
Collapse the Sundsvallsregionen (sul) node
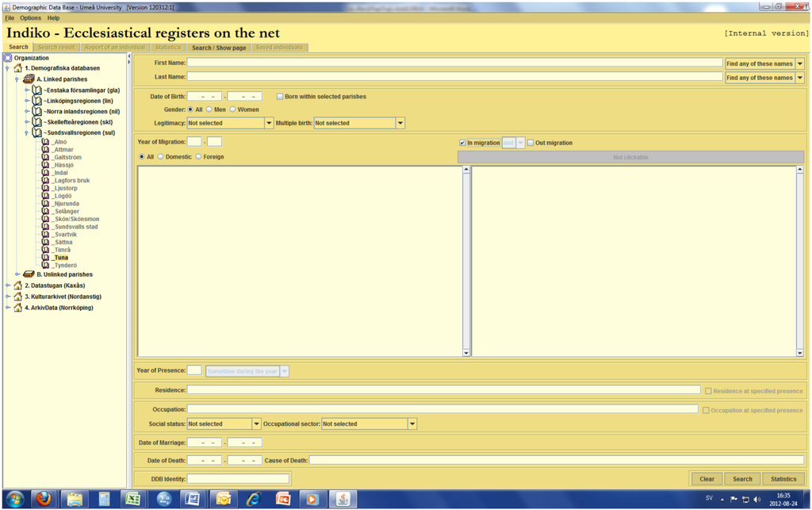(26, 133)
